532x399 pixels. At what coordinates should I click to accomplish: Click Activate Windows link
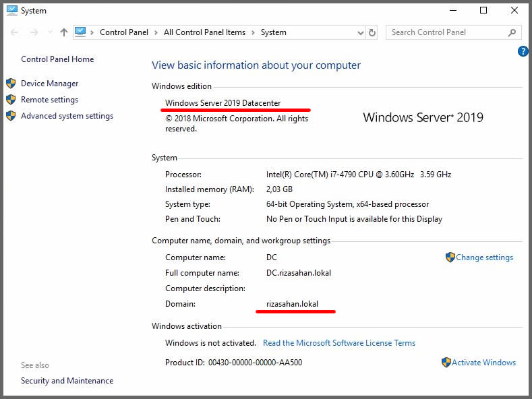(x=484, y=363)
